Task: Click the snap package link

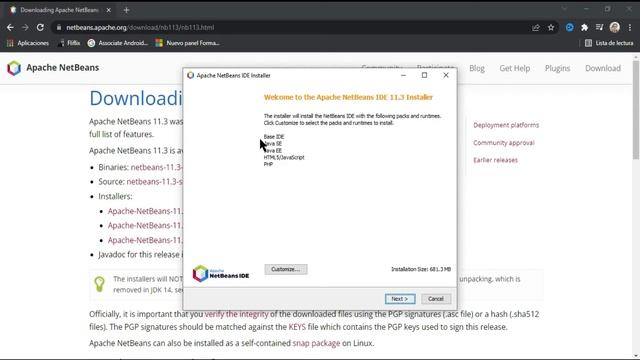Action: pos(316,343)
